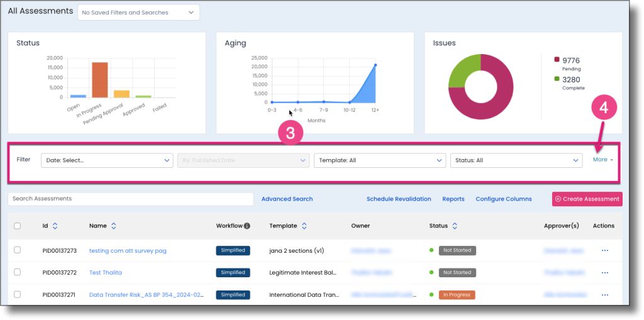This screenshot has height=320, width=644.
Task: Check the box for PID00137272
Action: tap(17, 272)
